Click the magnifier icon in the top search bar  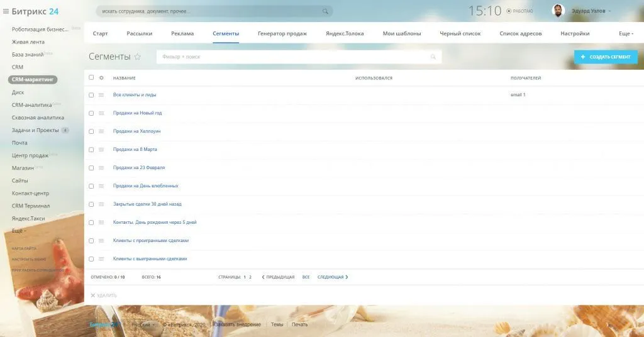[x=325, y=11]
